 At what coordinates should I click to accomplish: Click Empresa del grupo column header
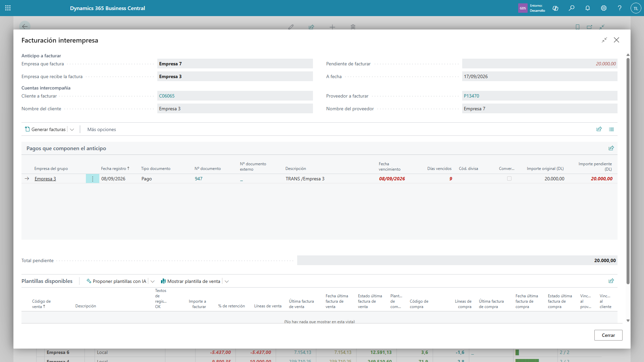pos(51,169)
